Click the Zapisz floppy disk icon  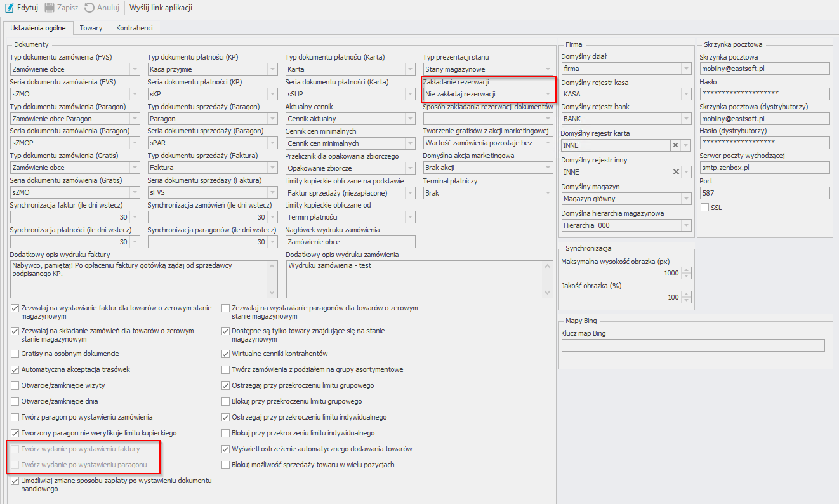click(48, 8)
